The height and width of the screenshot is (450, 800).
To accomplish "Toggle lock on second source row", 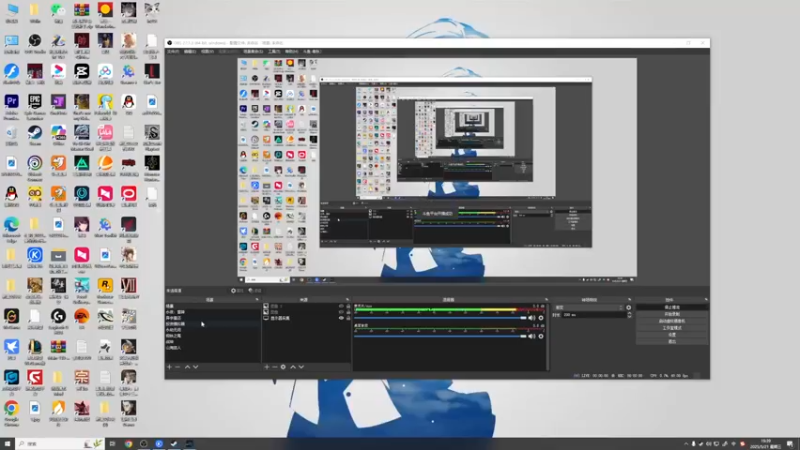I will [x=348, y=312].
